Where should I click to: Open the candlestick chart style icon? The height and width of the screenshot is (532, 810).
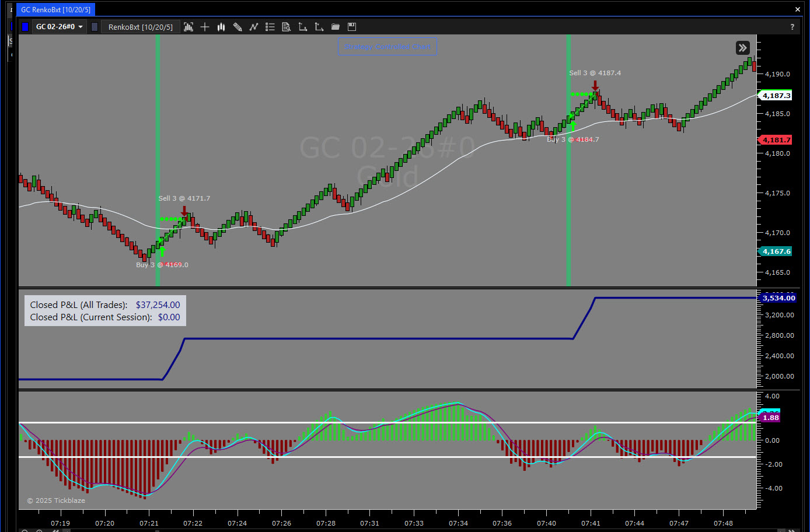click(x=221, y=27)
